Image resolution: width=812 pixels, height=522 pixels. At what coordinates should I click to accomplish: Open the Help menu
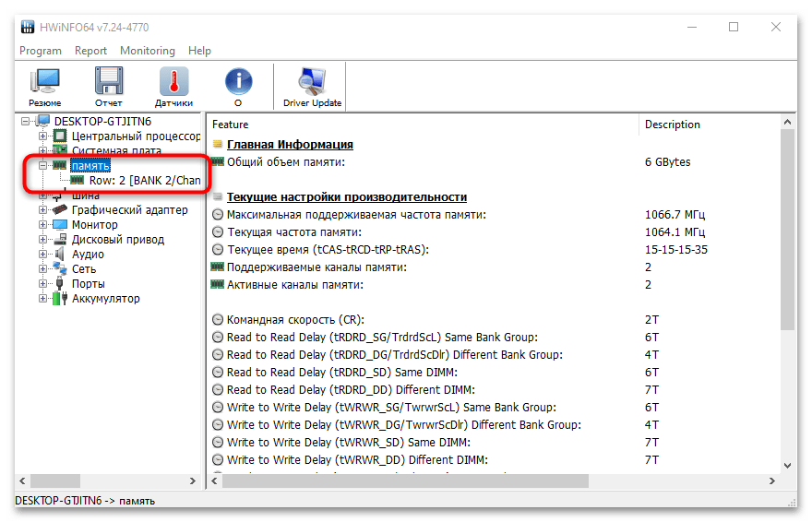pos(199,51)
